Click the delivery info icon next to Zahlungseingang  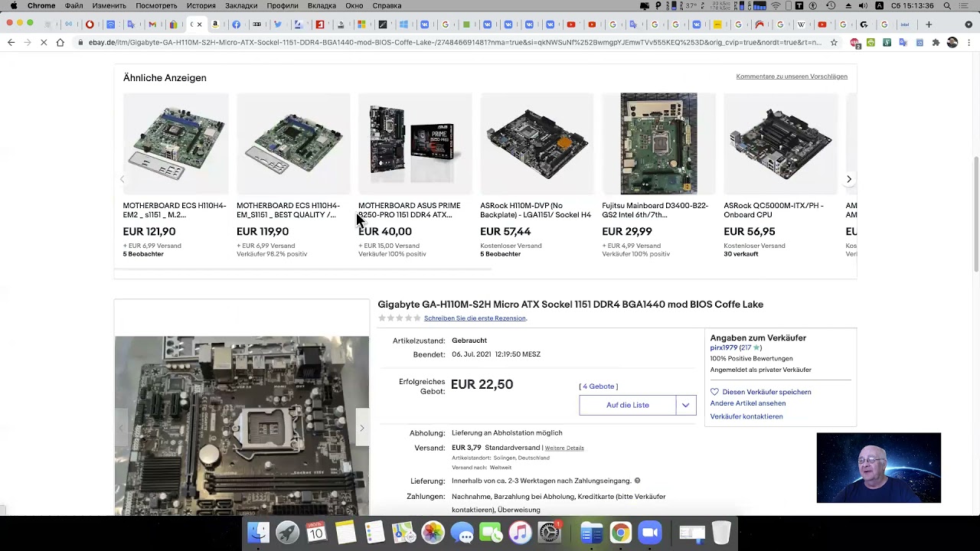637,481
